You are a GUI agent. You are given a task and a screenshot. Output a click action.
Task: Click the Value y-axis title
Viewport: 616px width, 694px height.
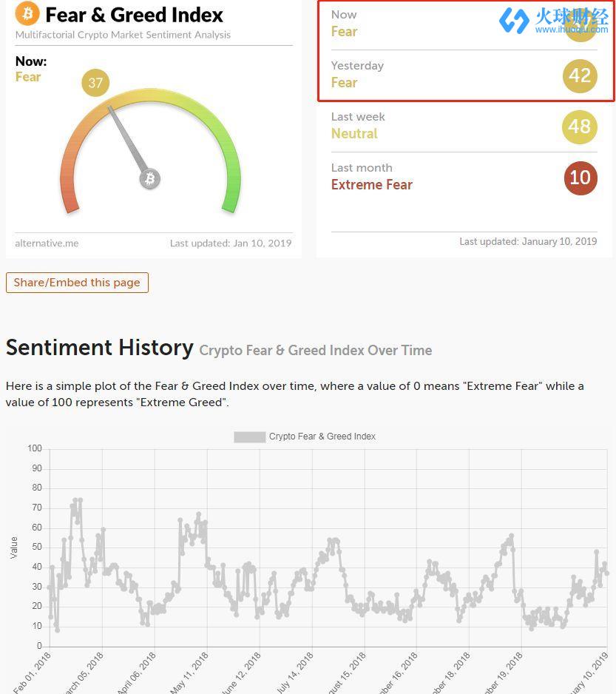pyautogui.click(x=13, y=548)
